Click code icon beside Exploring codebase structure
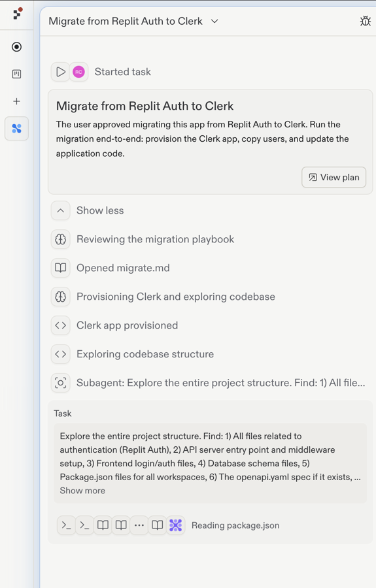The width and height of the screenshot is (376, 588). point(60,354)
